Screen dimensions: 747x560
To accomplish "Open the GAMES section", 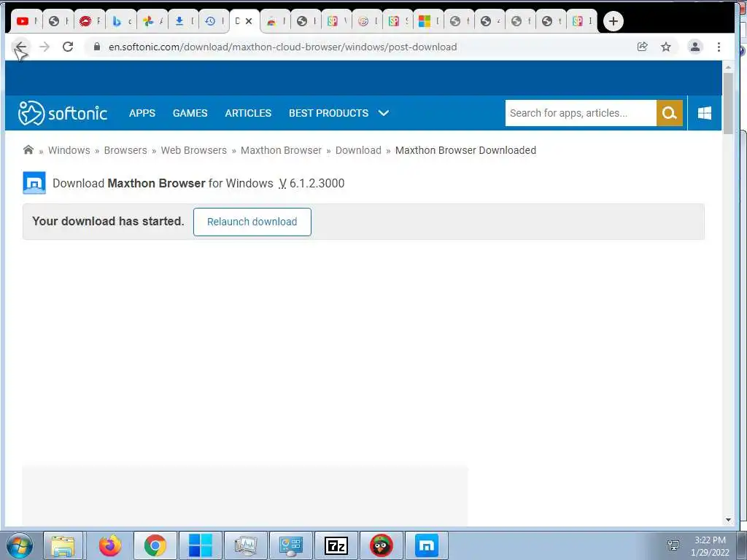I will point(190,113).
